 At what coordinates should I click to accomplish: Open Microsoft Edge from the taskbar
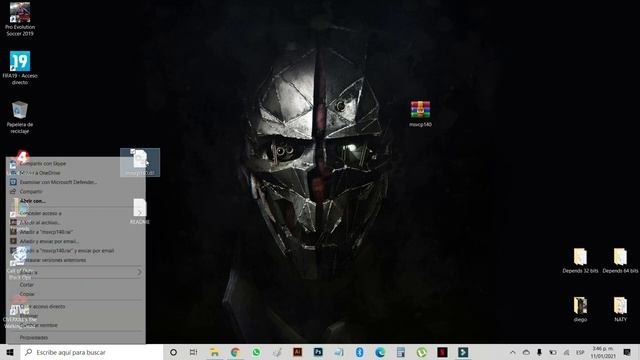click(x=380, y=352)
